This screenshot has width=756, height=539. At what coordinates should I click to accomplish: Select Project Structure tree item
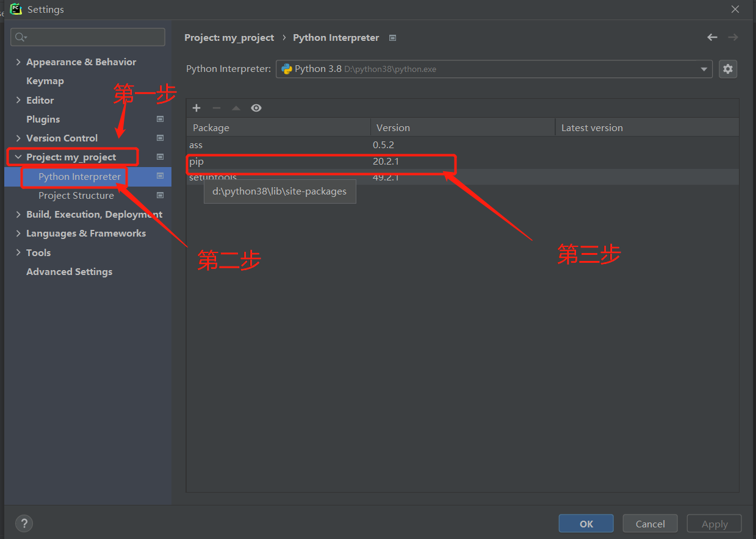click(76, 195)
